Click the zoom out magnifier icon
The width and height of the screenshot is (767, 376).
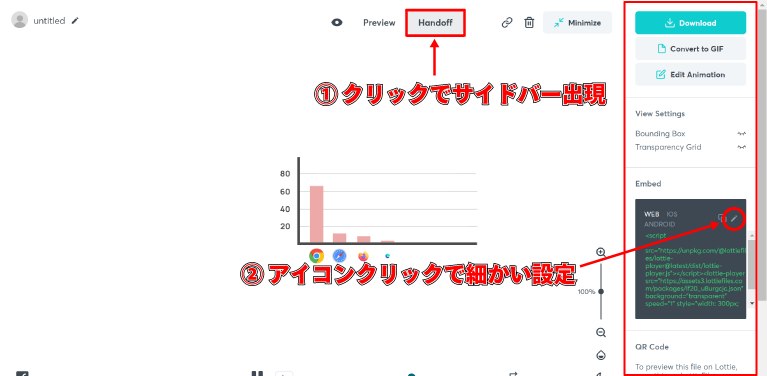(601, 332)
